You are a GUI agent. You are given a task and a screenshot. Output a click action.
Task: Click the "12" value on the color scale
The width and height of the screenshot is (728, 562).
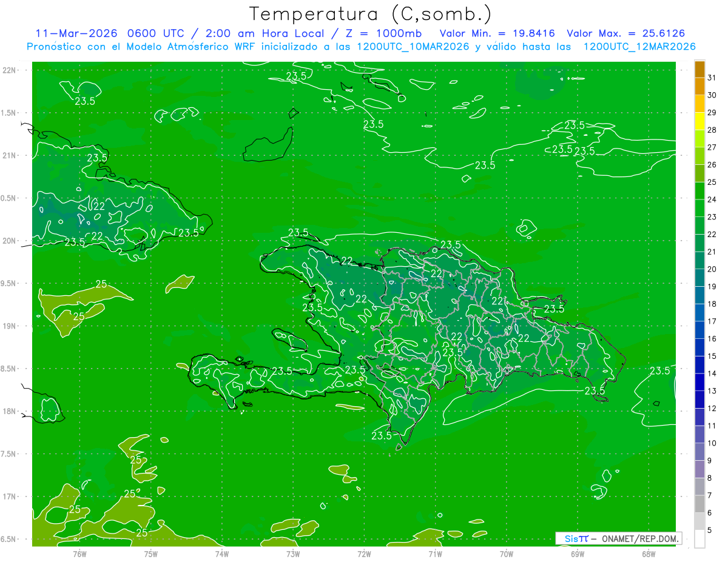(712, 409)
